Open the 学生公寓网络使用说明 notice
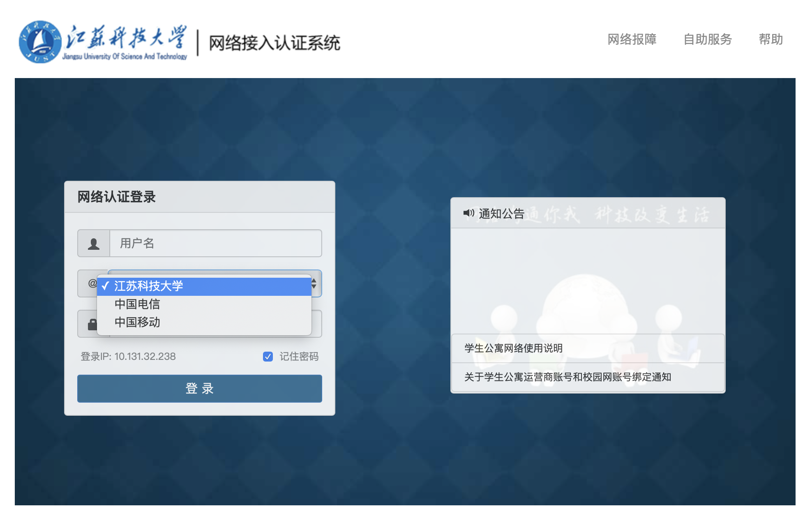The image size is (812, 516). point(588,348)
